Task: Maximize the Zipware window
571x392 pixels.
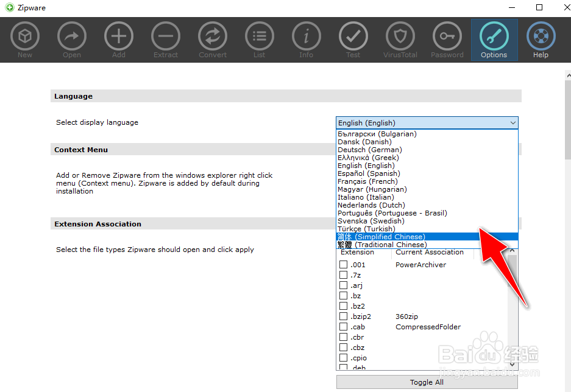Action: (539, 7)
